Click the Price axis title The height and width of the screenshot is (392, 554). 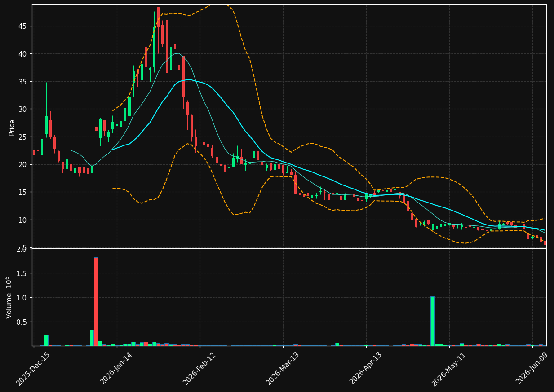pyautogui.click(x=12, y=127)
